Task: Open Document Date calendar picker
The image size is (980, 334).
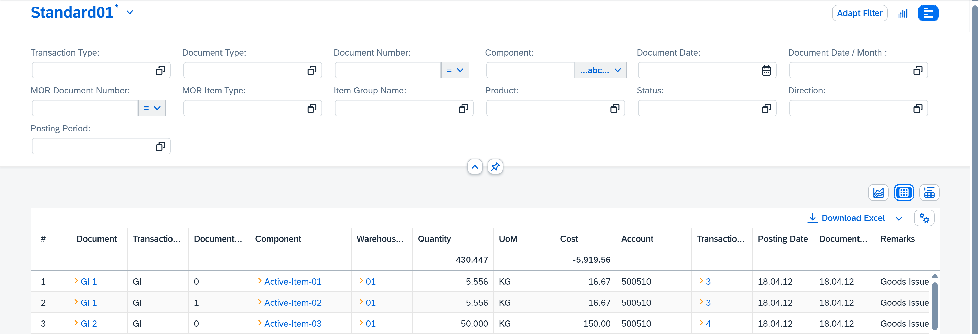Action: pos(766,70)
